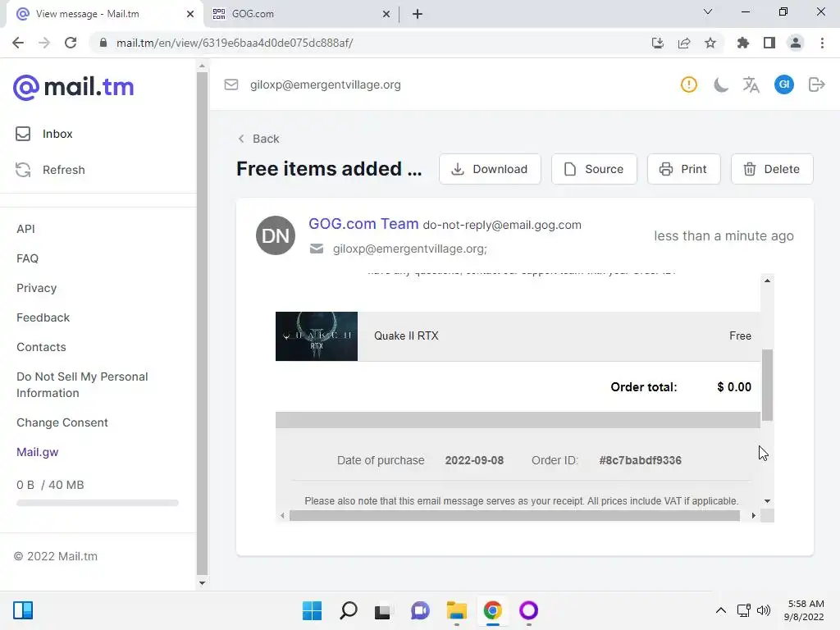
Task: Click the sidebar scroll-down arrow
Action: coord(202,583)
